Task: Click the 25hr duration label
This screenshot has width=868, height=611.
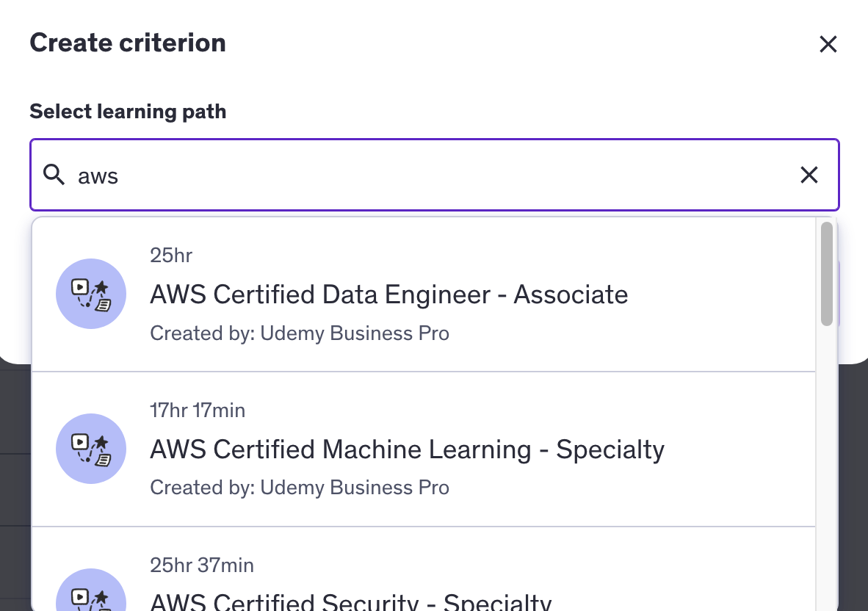Action: pos(170,256)
